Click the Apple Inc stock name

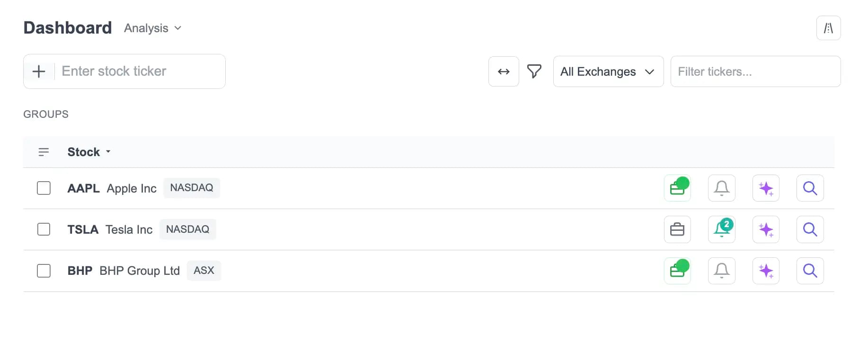click(x=131, y=188)
